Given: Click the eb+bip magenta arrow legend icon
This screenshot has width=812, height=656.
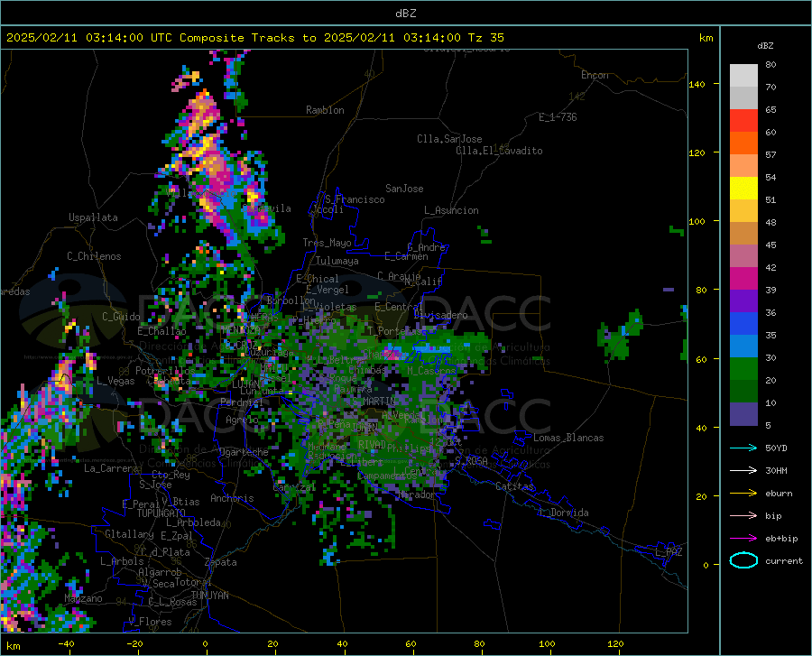Looking at the screenshot, I should [743, 539].
